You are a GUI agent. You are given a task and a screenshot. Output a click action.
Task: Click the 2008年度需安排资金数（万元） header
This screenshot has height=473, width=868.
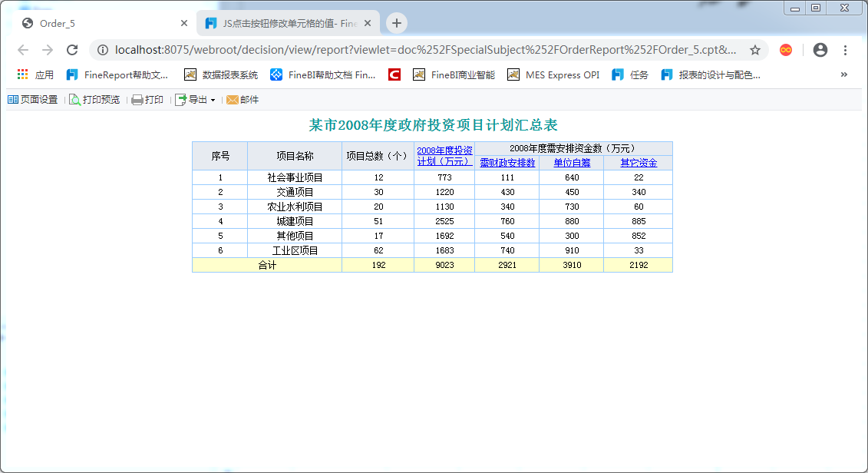tap(573, 148)
